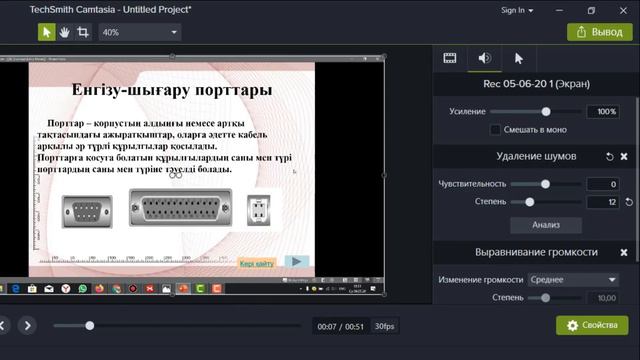Click the Чувствительность value field showing 0

coord(603,184)
